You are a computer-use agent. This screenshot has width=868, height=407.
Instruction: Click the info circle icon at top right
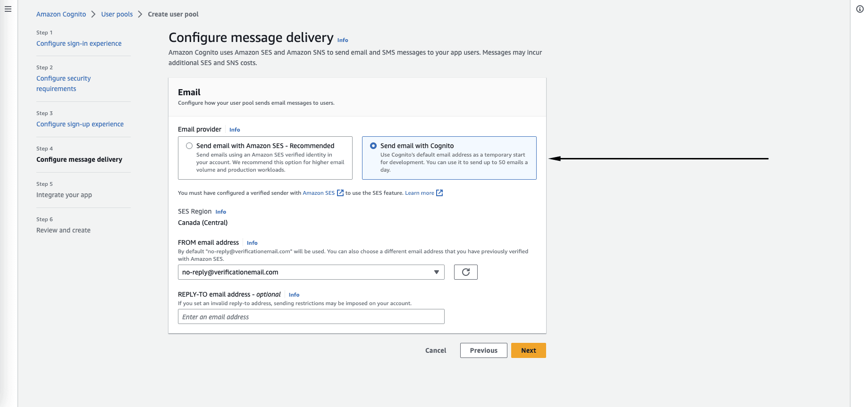(x=860, y=9)
